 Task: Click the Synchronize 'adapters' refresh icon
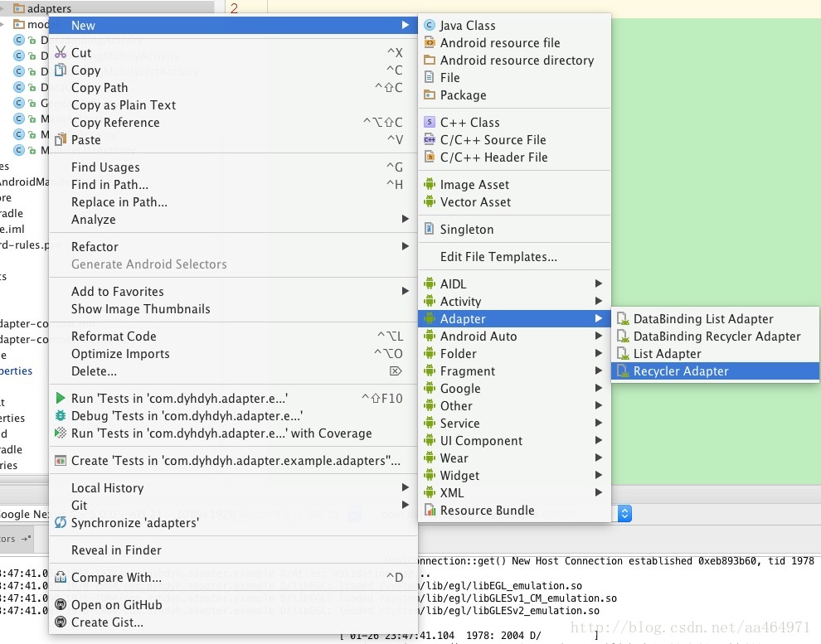pyautogui.click(x=61, y=523)
